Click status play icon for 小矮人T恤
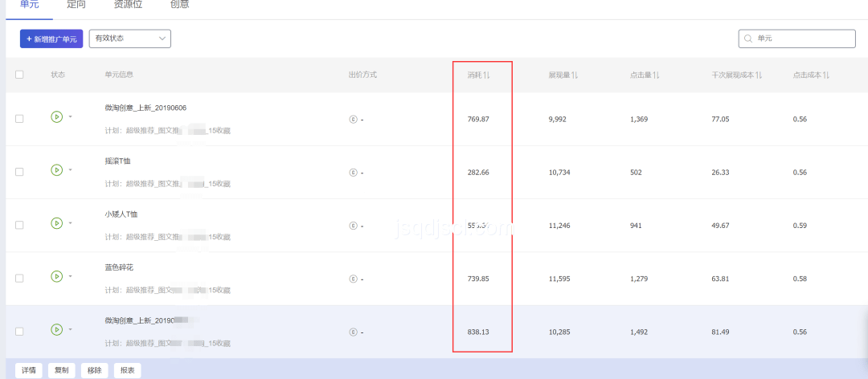 56,223
